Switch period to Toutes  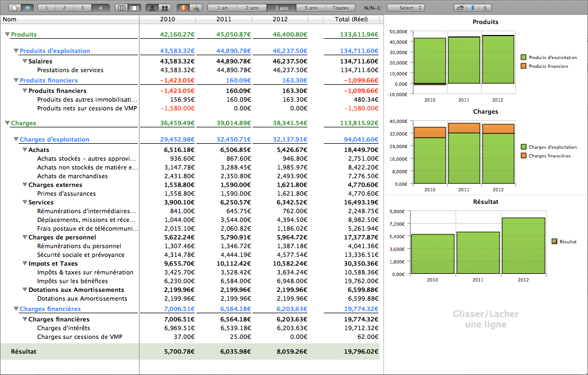click(340, 8)
